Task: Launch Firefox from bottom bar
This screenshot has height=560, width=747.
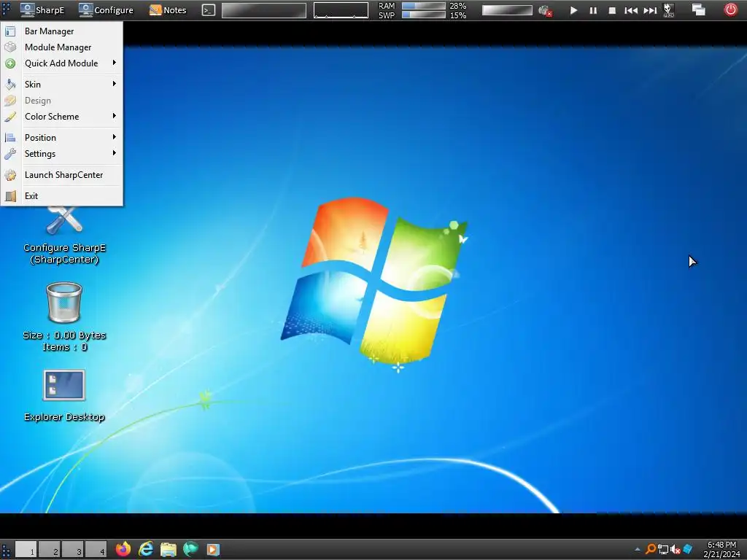Action: click(123, 549)
